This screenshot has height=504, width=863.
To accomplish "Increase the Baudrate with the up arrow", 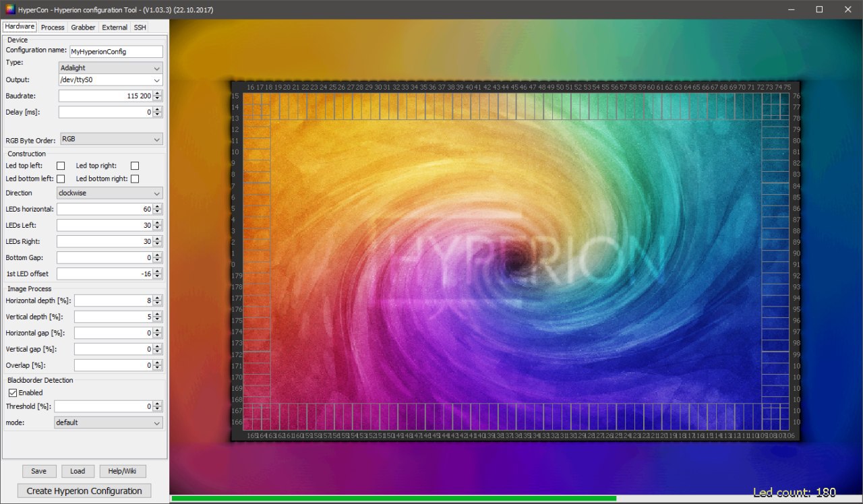I will pyautogui.click(x=158, y=93).
